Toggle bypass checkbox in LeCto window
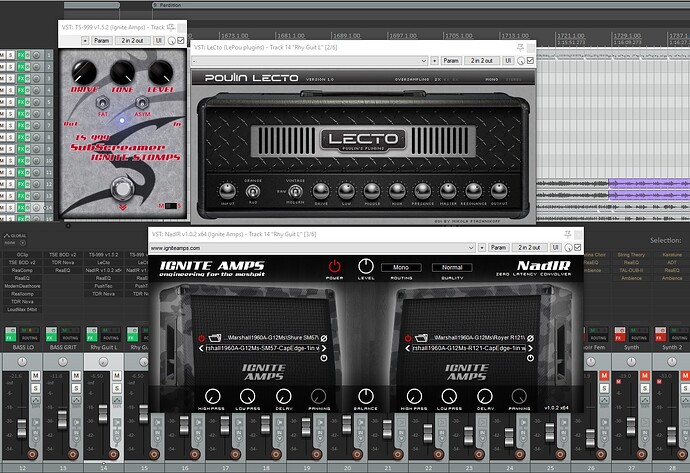The width and height of the screenshot is (690, 473). click(x=530, y=61)
